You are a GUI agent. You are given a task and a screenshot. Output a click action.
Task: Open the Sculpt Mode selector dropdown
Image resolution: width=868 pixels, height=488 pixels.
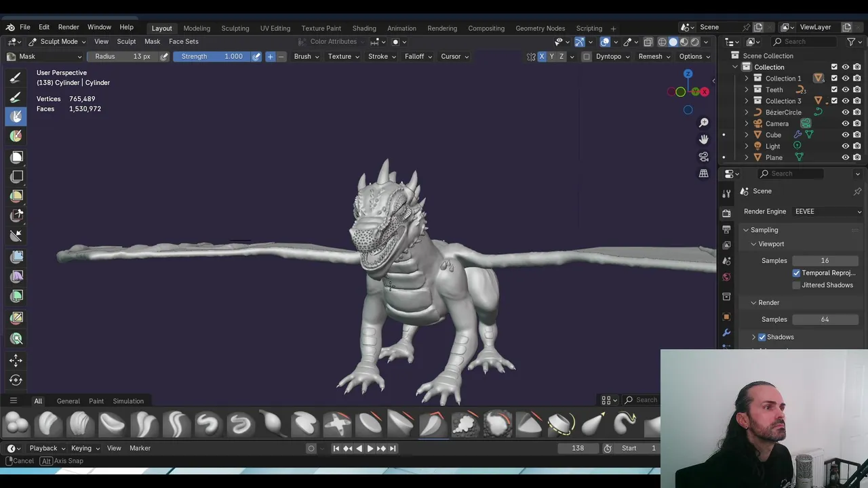pyautogui.click(x=58, y=41)
